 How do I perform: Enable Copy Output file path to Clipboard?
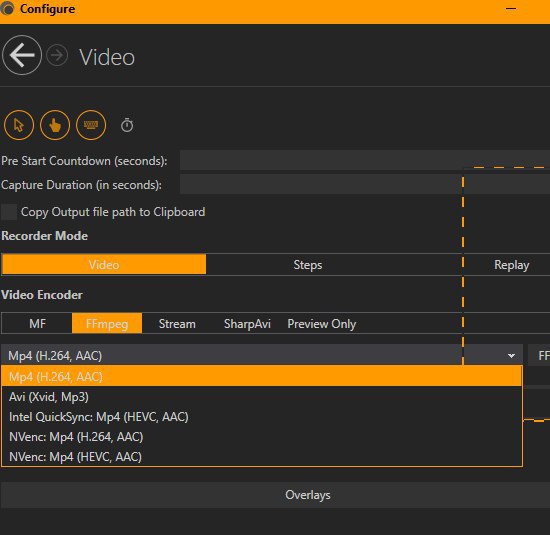pos(9,212)
